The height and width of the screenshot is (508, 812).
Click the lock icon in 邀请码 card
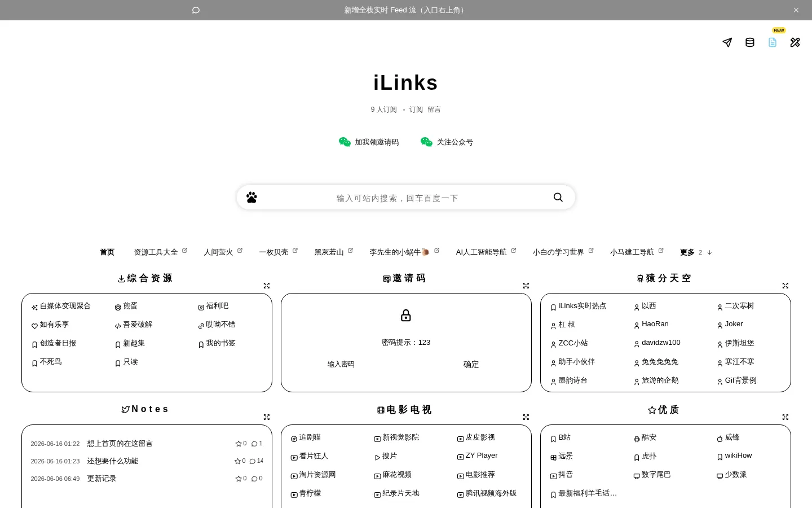click(x=406, y=316)
